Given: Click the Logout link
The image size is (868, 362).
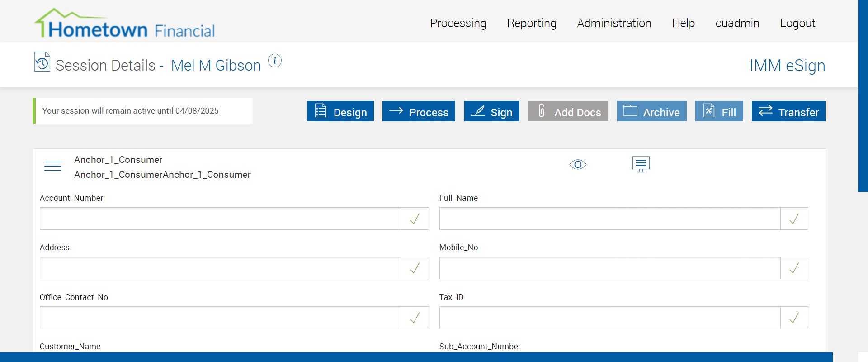Looking at the screenshot, I should click(x=797, y=23).
